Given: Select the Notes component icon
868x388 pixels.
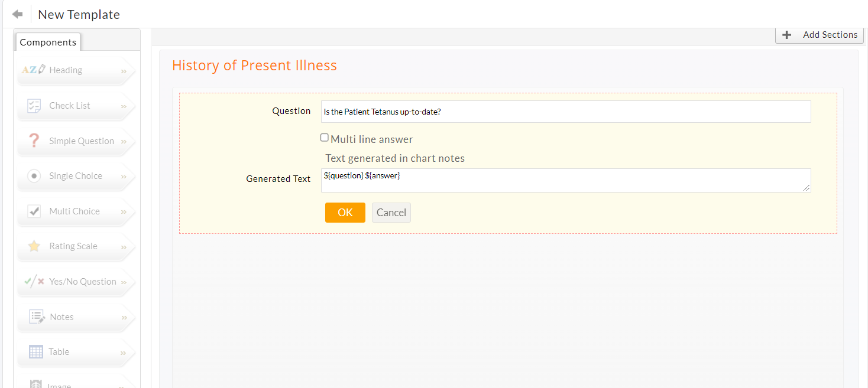Looking at the screenshot, I should tap(37, 317).
